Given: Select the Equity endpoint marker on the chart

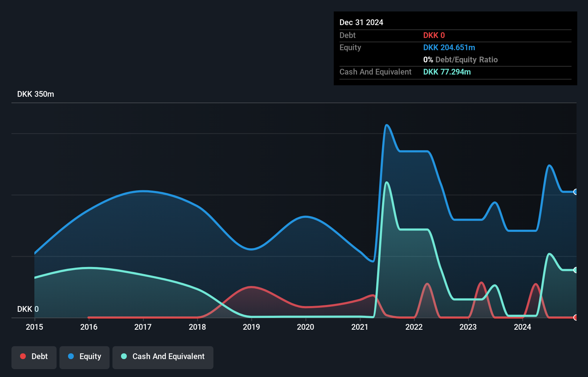Looking at the screenshot, I should click(575, 192).
